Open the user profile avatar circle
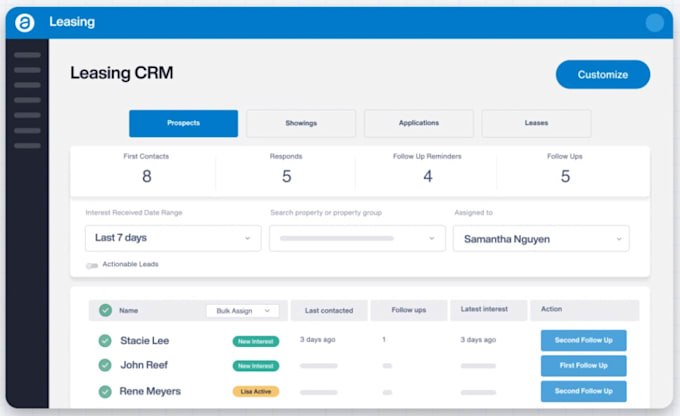 [655, 23]
